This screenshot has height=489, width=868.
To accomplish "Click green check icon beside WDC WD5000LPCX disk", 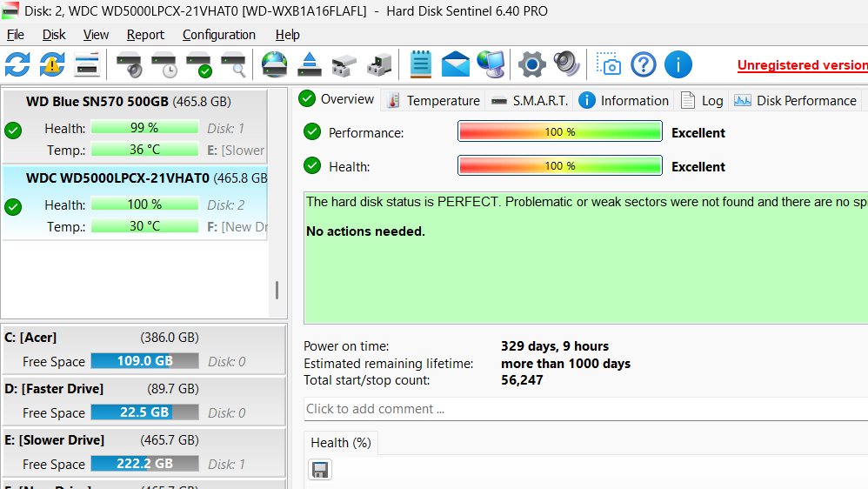I will coord(13,207).
